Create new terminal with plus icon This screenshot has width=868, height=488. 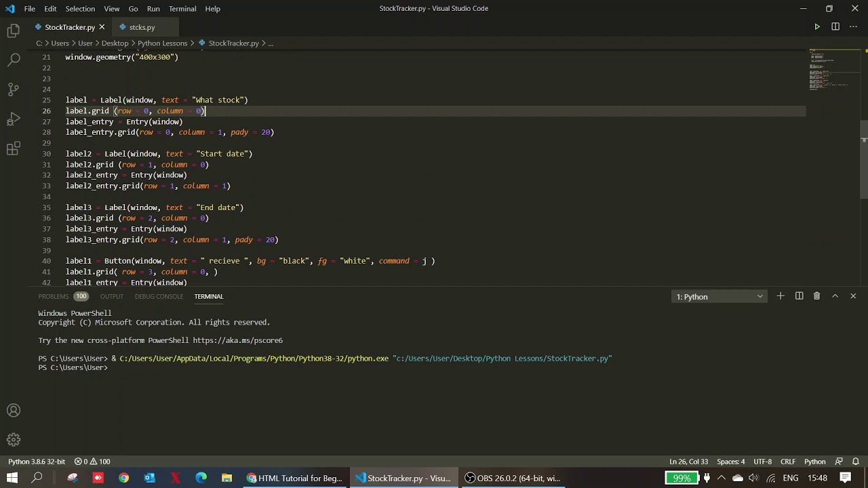[781, 296]
